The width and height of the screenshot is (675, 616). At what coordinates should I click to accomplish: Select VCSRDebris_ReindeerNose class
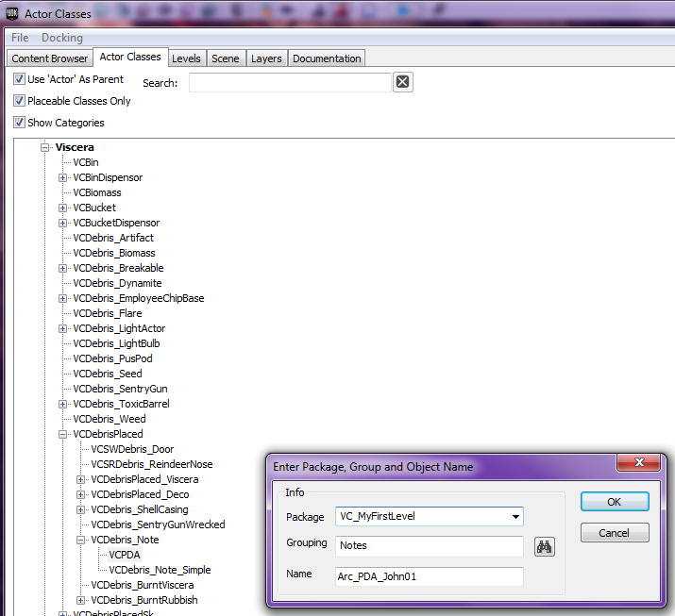[x=152, y=464]
